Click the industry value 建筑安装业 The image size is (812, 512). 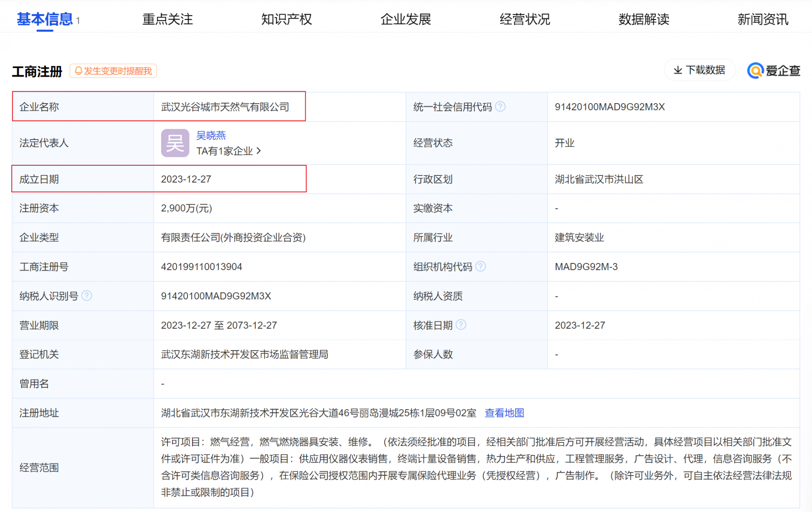pos(579,237)
